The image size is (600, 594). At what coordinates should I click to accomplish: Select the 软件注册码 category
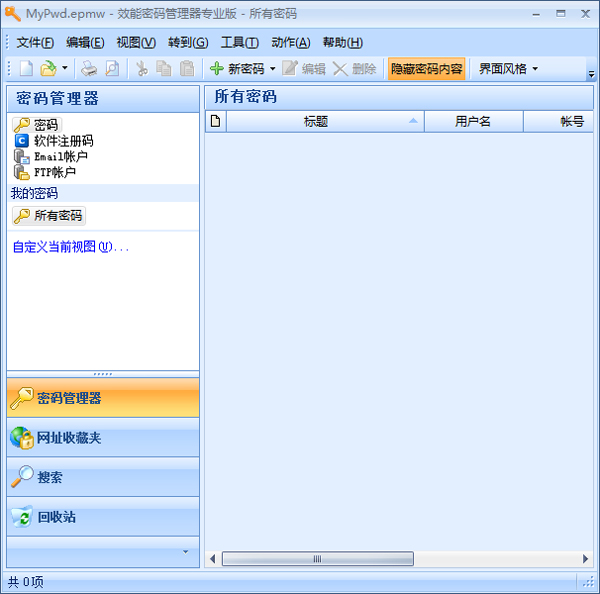point(62,141)
